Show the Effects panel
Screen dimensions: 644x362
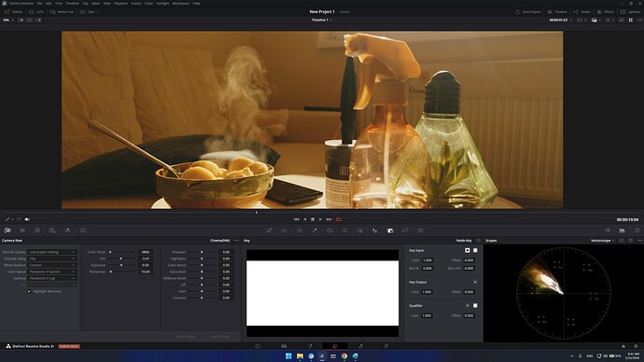[606, 11]
